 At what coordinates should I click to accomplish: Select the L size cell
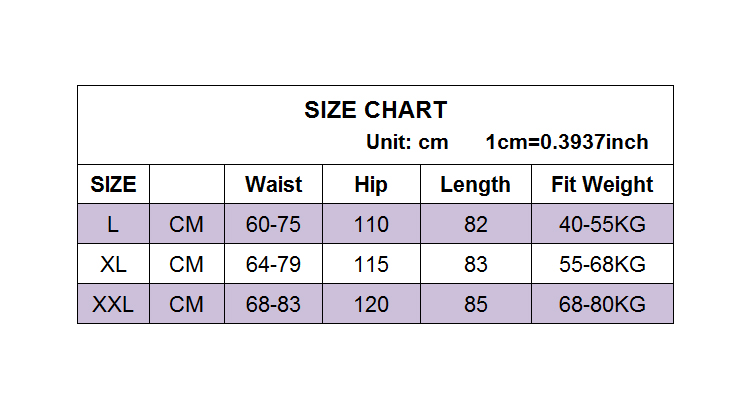[113, 224]
